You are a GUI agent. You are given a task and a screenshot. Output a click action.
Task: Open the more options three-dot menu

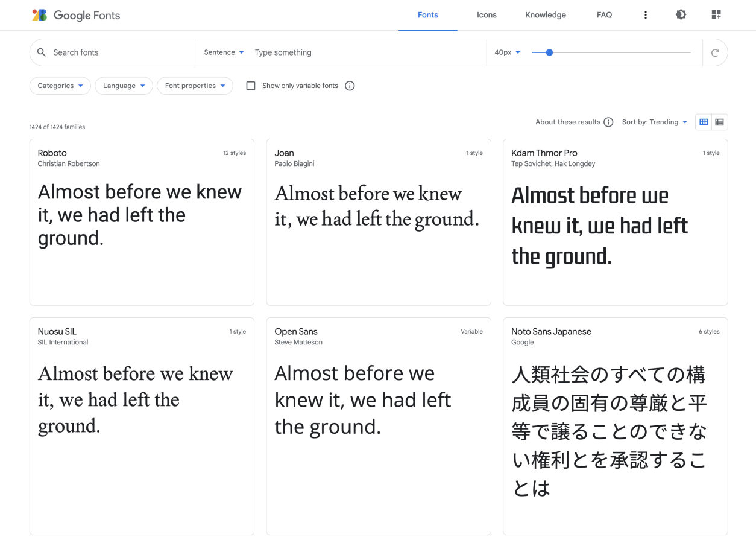point(645,14)
